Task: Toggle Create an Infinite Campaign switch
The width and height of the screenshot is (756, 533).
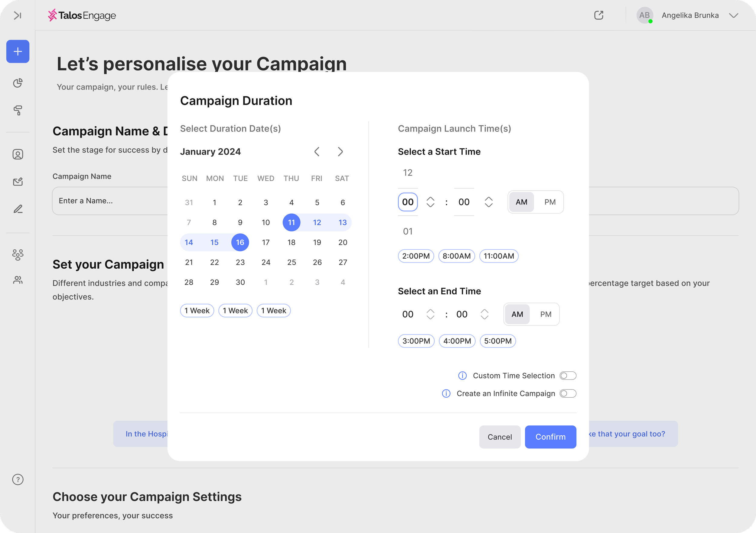Action: (568, 393)
